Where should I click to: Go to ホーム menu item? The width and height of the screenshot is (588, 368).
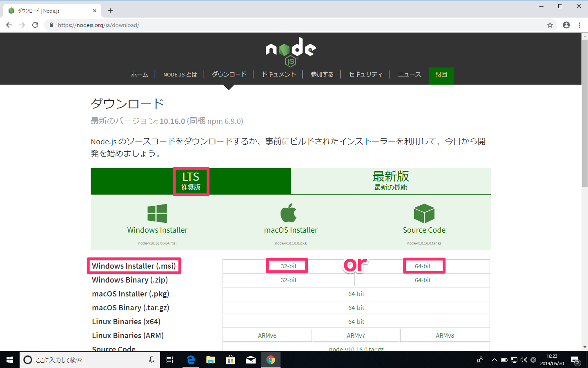(x=140, y=74)
